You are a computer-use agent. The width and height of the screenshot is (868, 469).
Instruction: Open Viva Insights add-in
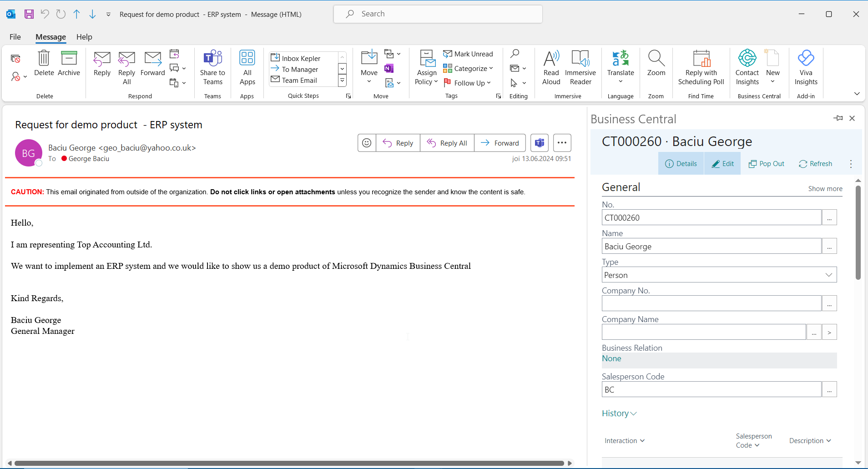pyautogui.click(x=806, y=68)
